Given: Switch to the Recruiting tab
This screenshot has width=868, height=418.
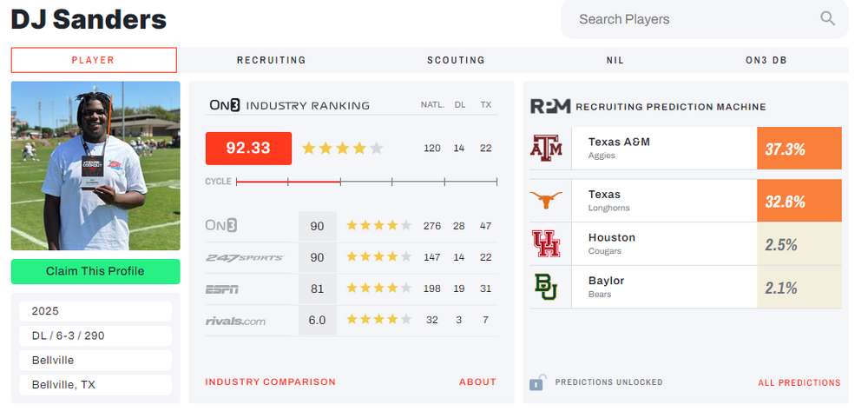Looking at the screenshot, I should [x=271, y=61].
